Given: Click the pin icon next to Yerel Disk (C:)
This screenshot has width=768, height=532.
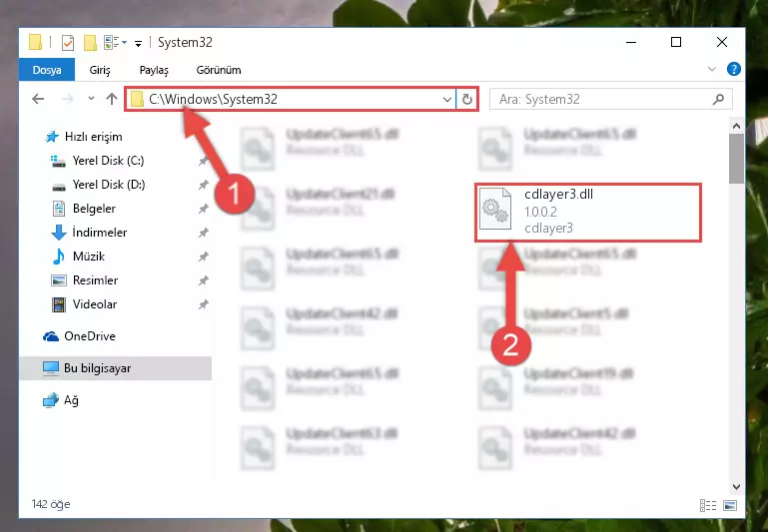Looking at the screenshot, I should 203,161.
